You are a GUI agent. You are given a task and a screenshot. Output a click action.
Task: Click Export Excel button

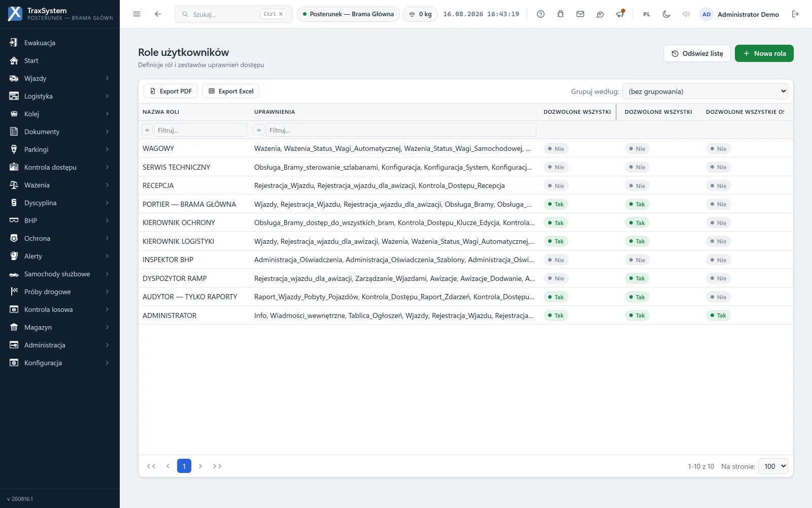point(231,91)
